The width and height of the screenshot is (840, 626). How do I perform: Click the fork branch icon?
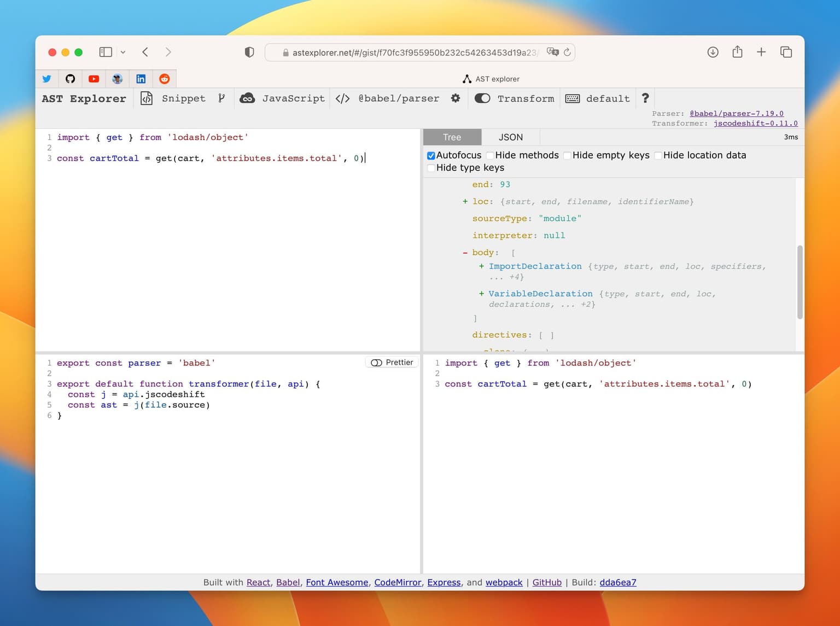pyautogui.click(x=221, y=98)
